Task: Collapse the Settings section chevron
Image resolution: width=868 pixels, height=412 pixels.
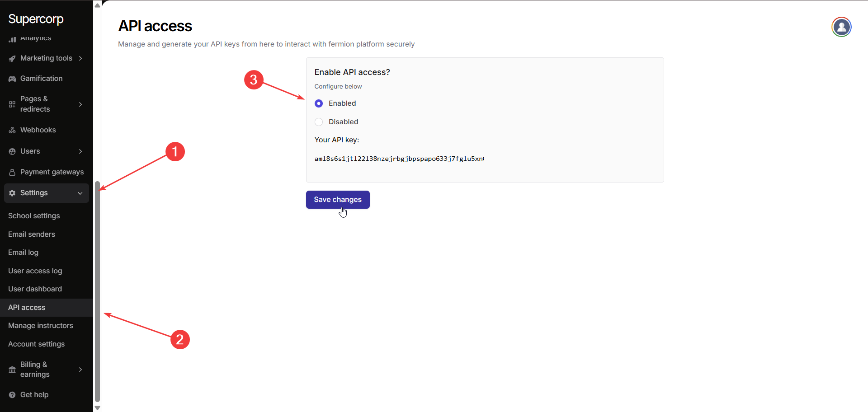Action: [80, 193]
